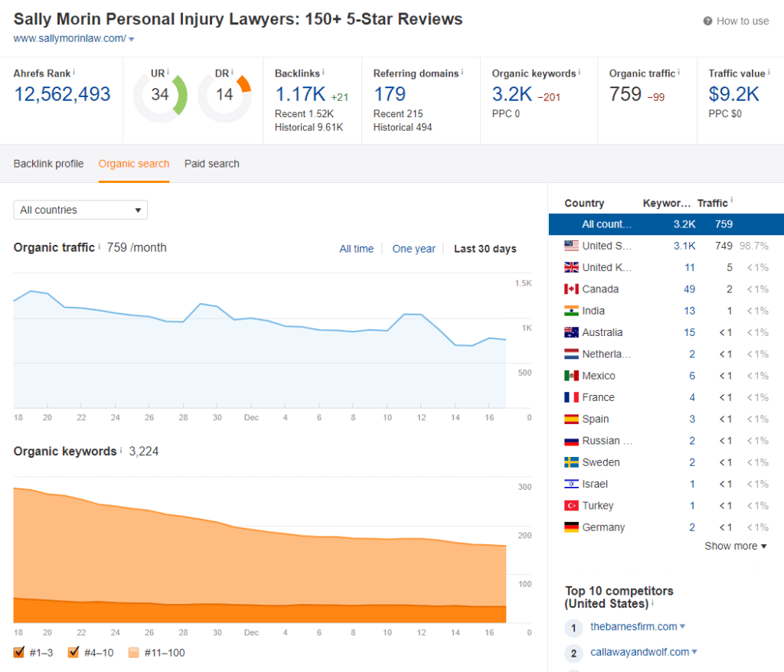Click the United States flag icon
The width and height of the screenshot is (784, 672).
[571, 246]
